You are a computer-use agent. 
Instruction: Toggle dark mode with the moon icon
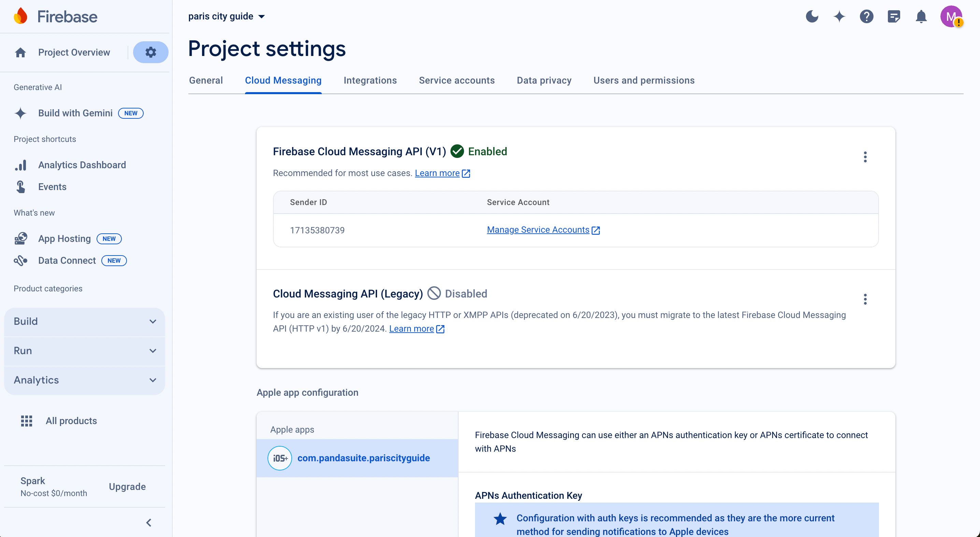point(812,16)
